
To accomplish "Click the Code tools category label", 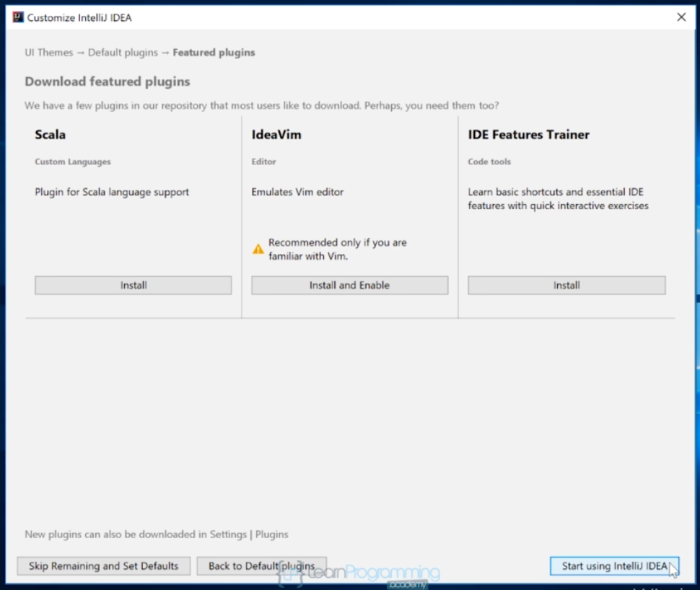I will (x=489, y=162).
